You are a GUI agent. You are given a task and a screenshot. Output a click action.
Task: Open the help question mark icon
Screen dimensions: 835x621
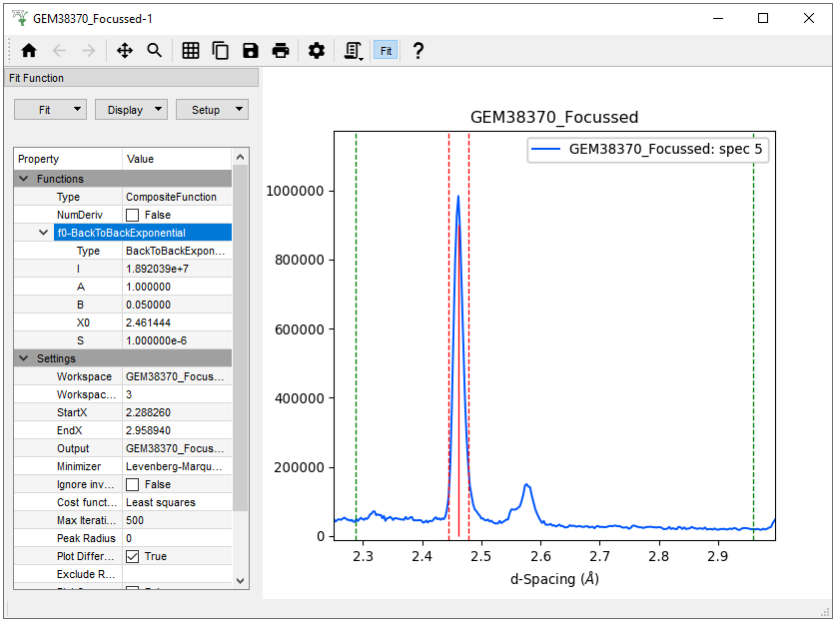click(418, 51)
